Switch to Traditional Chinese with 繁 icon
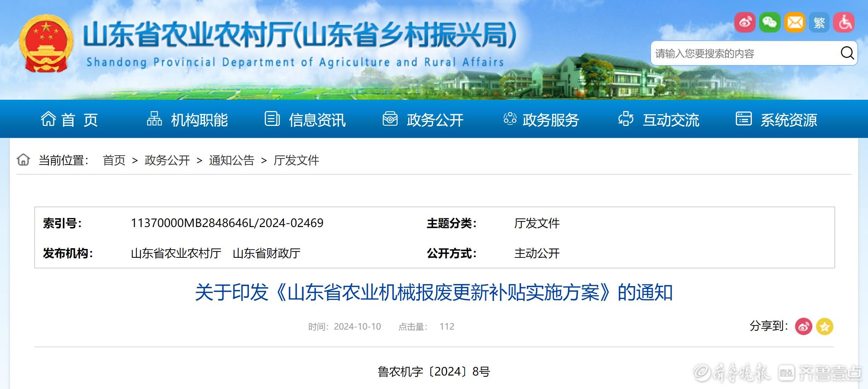 tap(819, 23)
